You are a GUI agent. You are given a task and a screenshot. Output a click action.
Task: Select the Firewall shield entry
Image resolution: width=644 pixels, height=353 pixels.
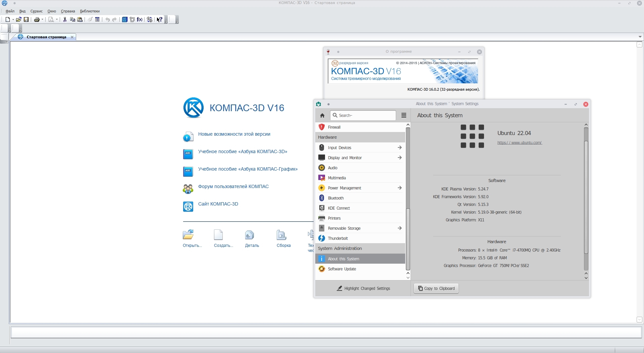click(x=360, y=127)
